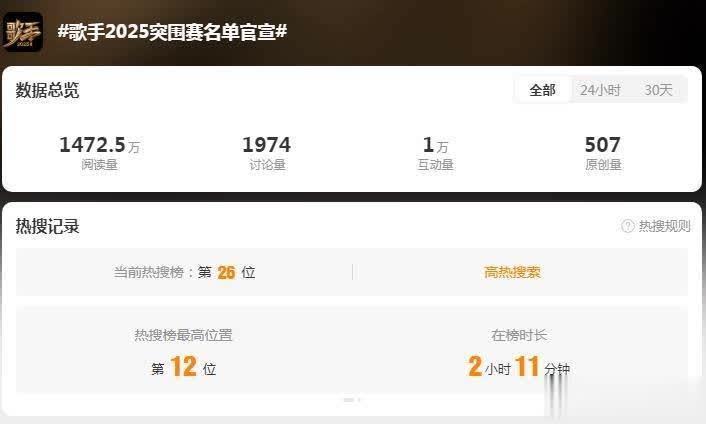The width and height of the screenshot is (706, 424).
Task: Switch to the 30天 tab
Action: tap(658, 90)
